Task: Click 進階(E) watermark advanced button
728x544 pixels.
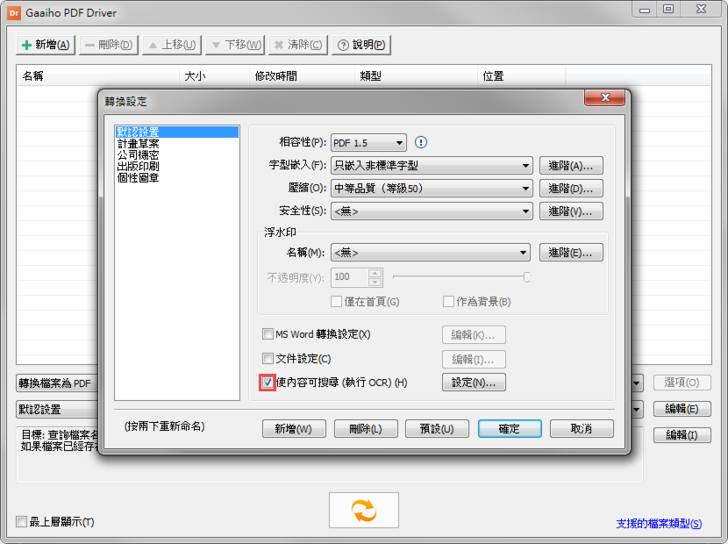Action: [571, 253]
